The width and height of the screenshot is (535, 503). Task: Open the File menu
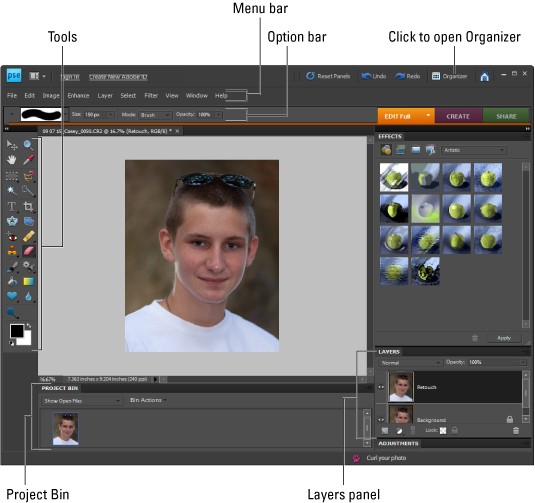click(x=12, y=96)
